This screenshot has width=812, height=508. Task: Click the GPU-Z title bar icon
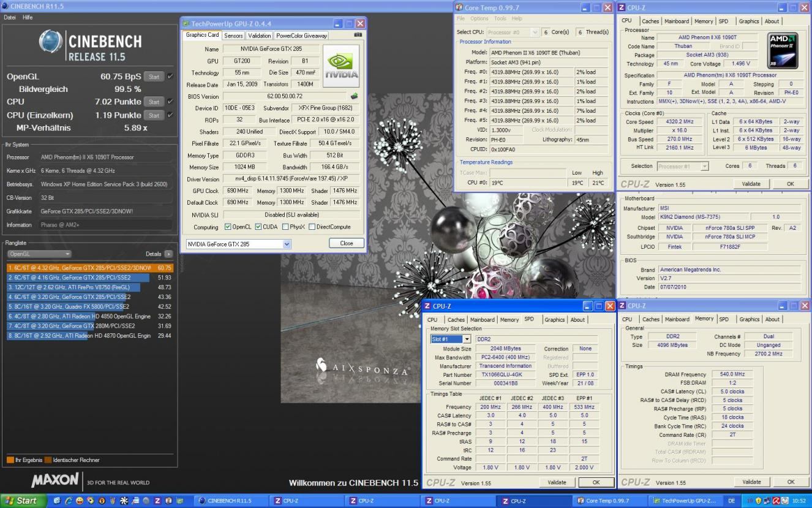coord(187,23)
